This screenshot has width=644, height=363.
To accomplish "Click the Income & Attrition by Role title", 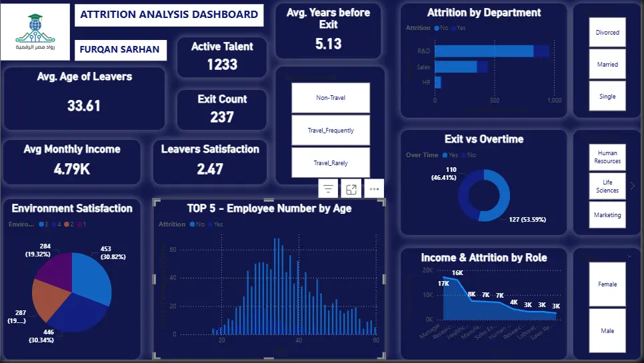I will 484,258.
